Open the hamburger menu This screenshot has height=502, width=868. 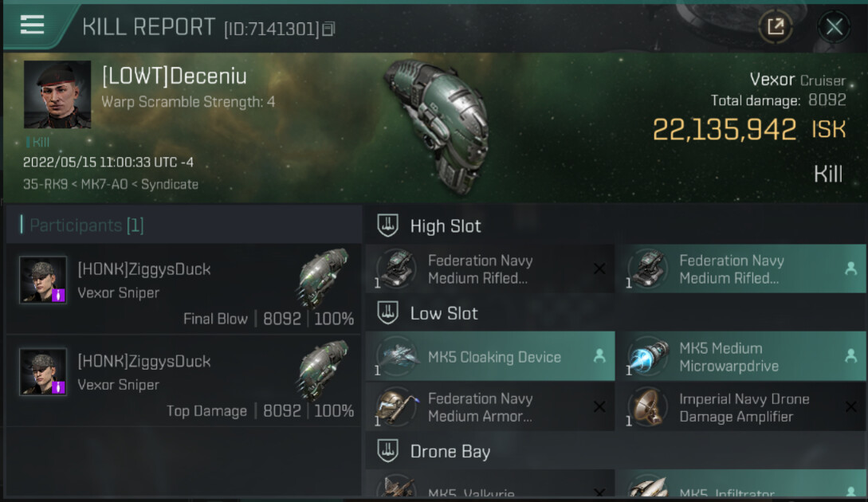(32, 25)
